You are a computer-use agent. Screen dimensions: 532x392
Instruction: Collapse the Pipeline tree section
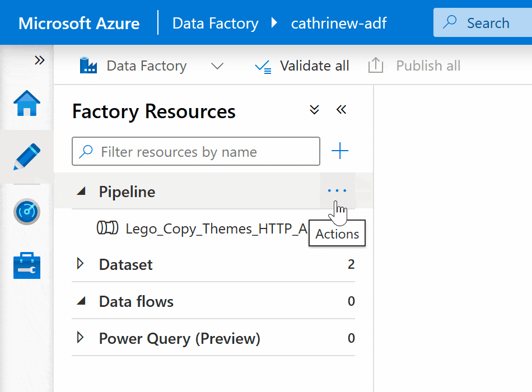(82, 192)
